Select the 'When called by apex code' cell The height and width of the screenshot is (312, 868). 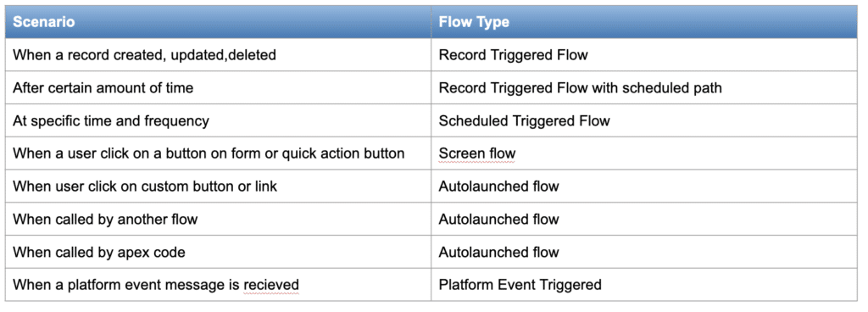218,252
